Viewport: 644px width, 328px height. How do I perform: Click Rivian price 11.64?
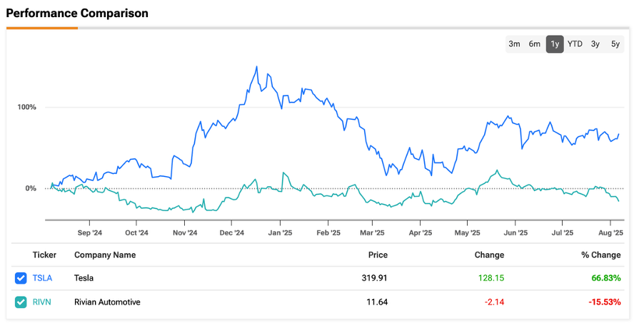pyautogui.click(x=377, y=302)
